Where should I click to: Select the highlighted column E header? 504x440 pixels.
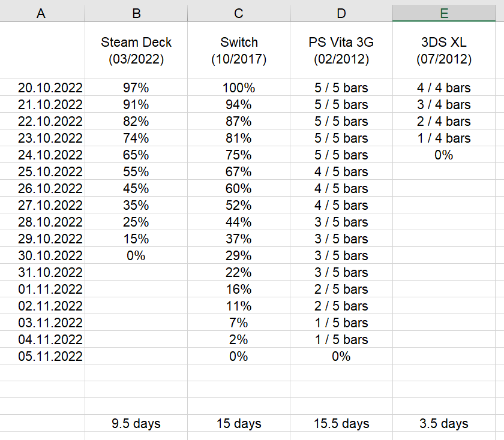(444, 13)
